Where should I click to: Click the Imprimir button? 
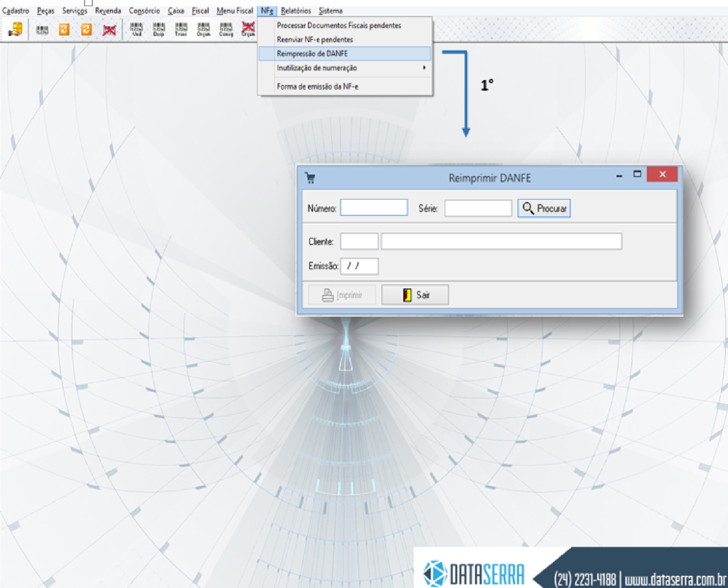(x=342, y=295)
